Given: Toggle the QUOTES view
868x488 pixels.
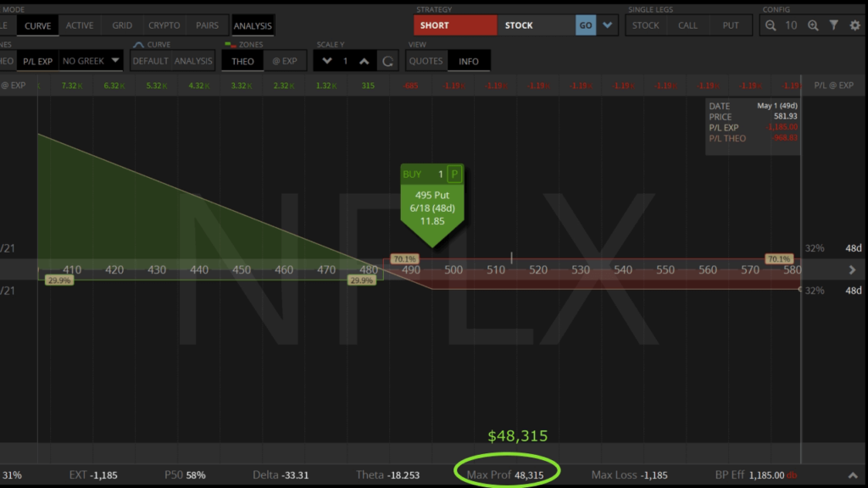Looking at the screenshot, I should [x=426, y=61].
